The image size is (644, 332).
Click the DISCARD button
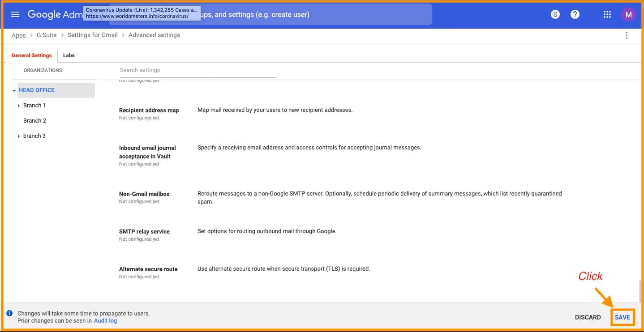click(588, 317)
